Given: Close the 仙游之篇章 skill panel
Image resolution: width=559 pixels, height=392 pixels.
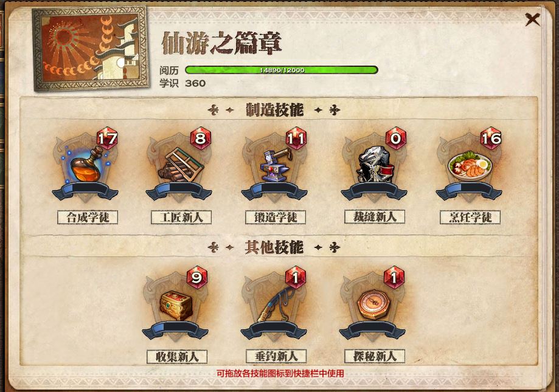Looking at the screenshot, I should coord(532,19).
